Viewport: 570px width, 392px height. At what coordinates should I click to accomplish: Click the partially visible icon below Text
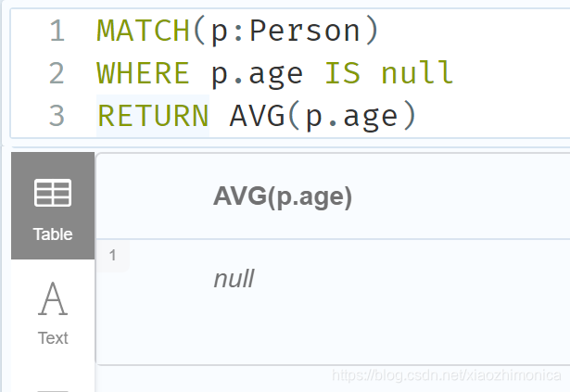[53, 390]
